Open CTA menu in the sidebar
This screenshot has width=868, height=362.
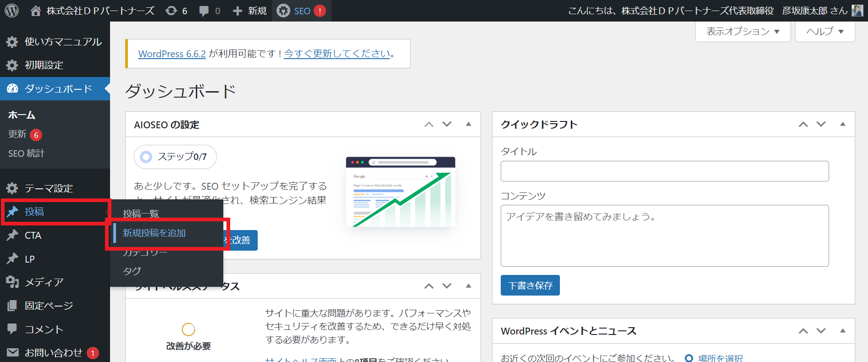pyautogui.click(x=55, y=236)
